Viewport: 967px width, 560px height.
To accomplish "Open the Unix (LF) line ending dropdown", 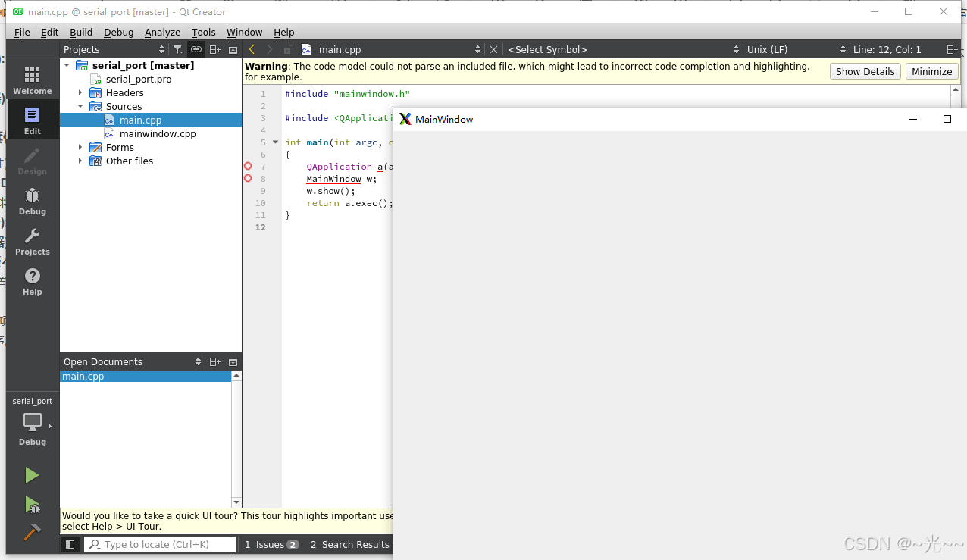I will click(x=796, y=49).
